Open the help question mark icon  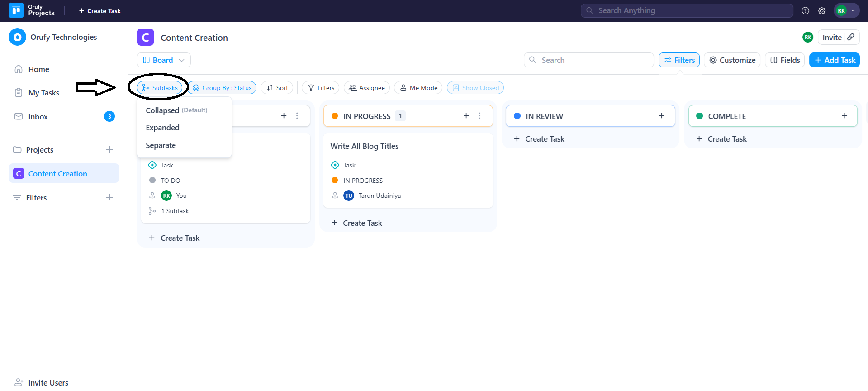click(x=805, y=11)
